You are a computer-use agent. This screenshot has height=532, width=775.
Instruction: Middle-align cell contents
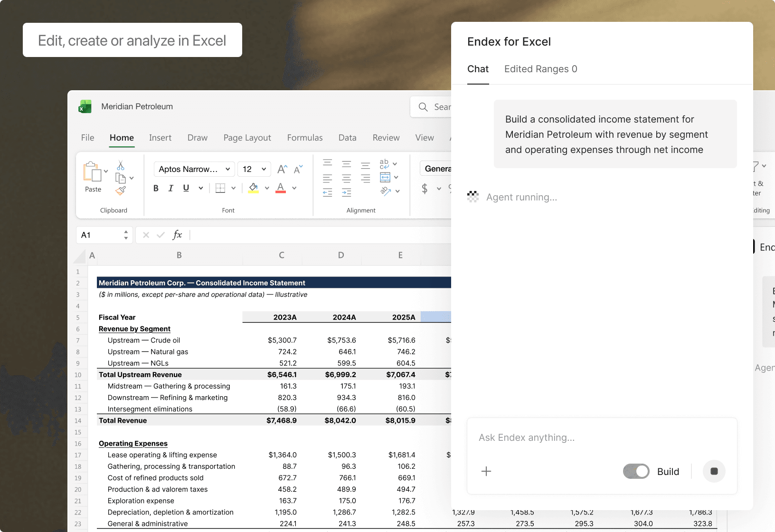click(x=347, y=164)
